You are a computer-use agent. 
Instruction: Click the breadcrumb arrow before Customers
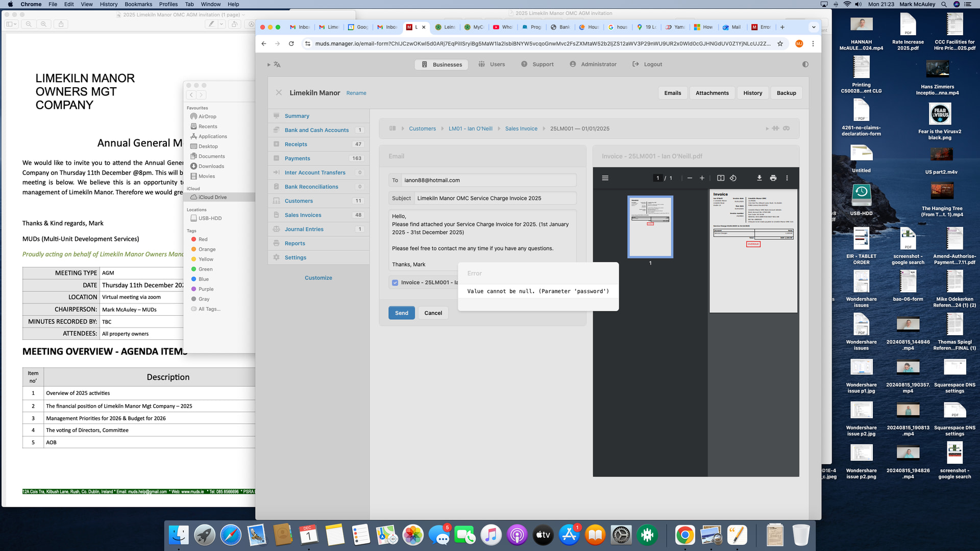(x=402, y=129)
